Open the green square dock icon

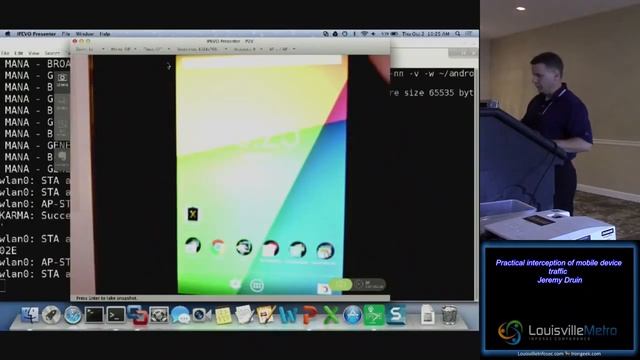374,315
